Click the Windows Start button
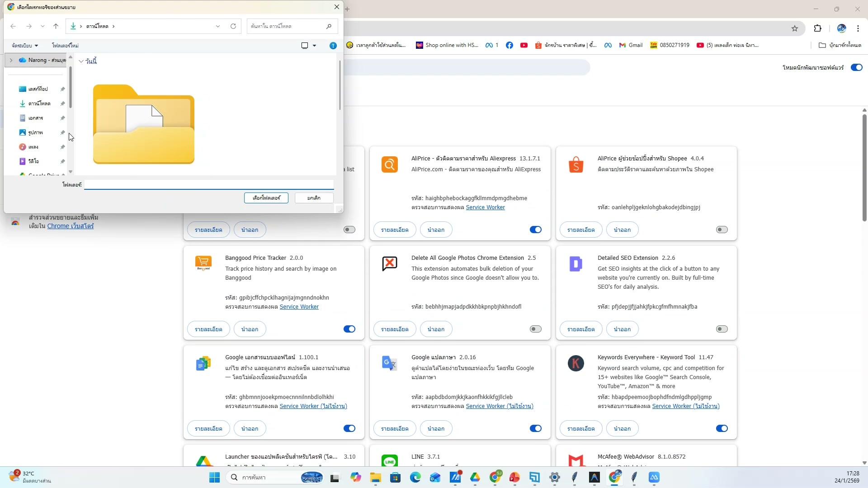868x488 pixels. click(214, 477)
